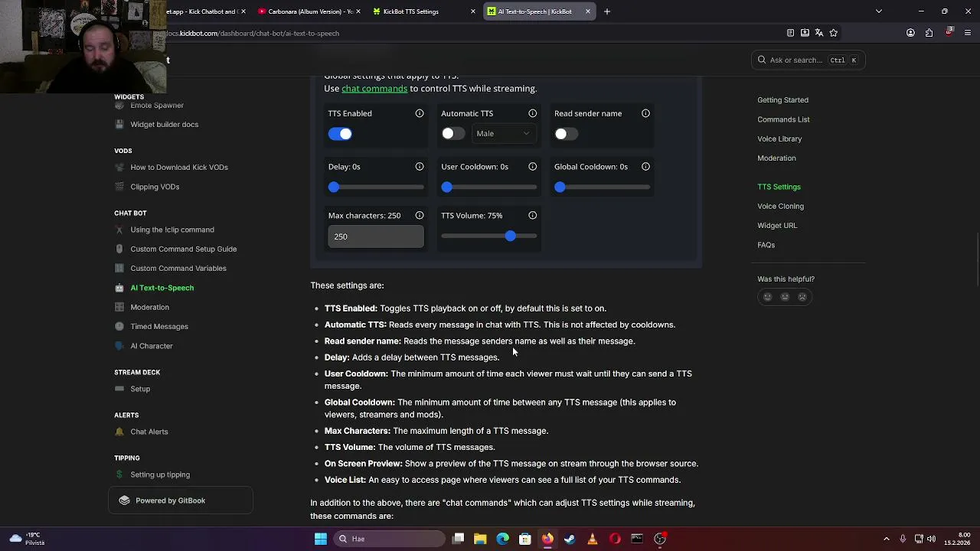Close the AI Text-to-Speech tab

tap(587, 11)
